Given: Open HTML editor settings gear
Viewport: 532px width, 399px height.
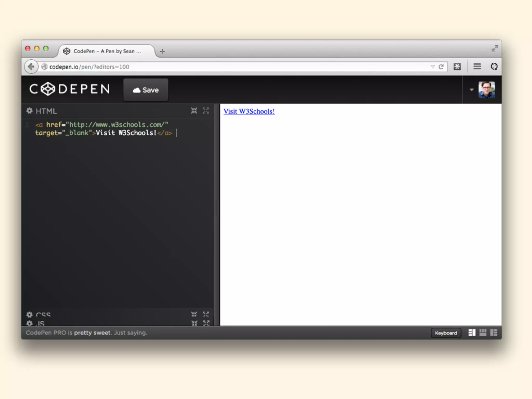Looking at the screenshot, I should coord(29,111).
